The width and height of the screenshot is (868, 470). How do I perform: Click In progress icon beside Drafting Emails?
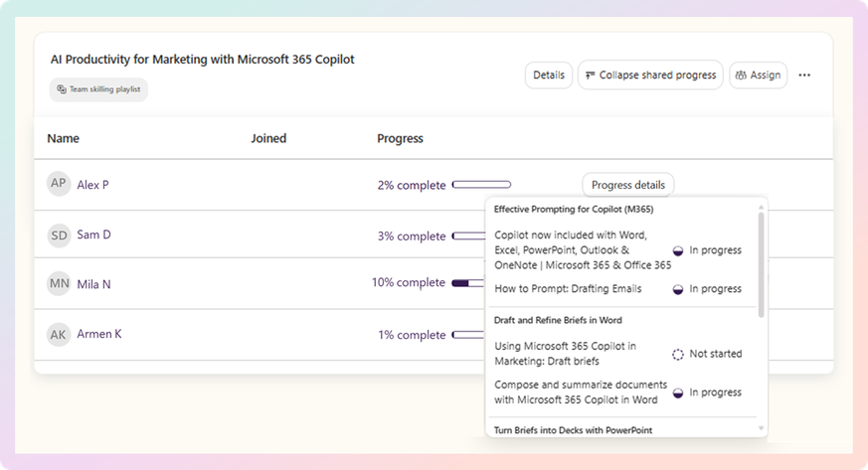click(x=677, y=290)
